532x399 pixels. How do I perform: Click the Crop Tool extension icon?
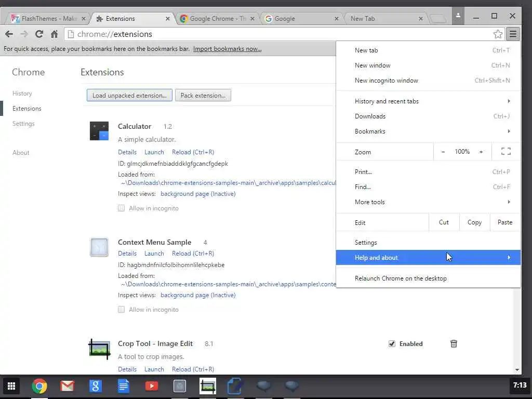(99, 349)
